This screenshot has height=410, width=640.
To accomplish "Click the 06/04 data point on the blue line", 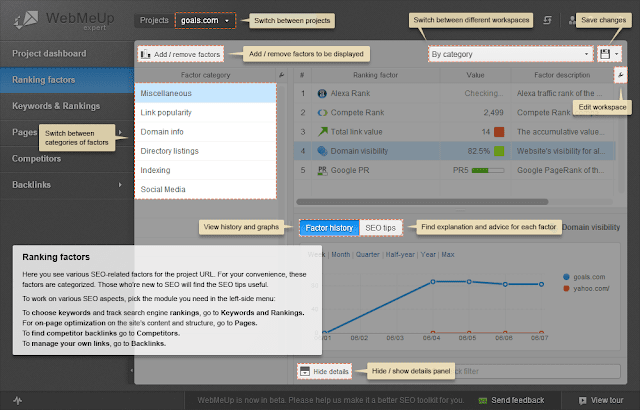I will (433, 282).
